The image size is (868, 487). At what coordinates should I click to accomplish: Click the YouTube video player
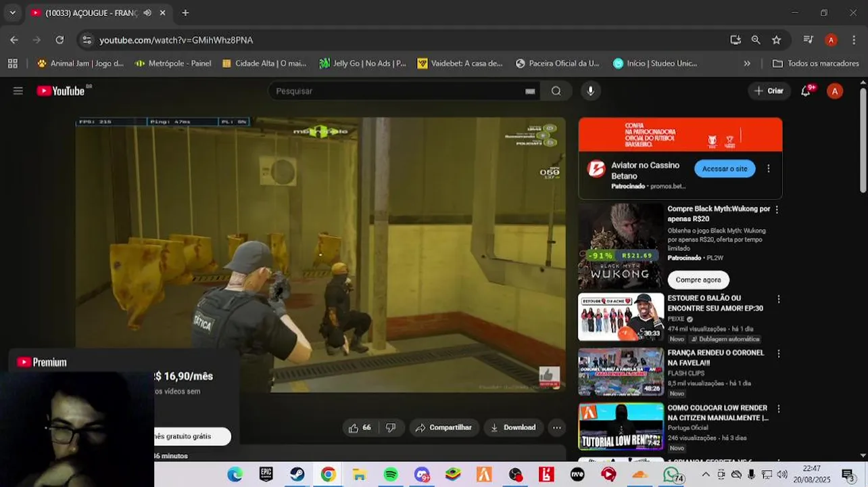click(x=320, y=254)
